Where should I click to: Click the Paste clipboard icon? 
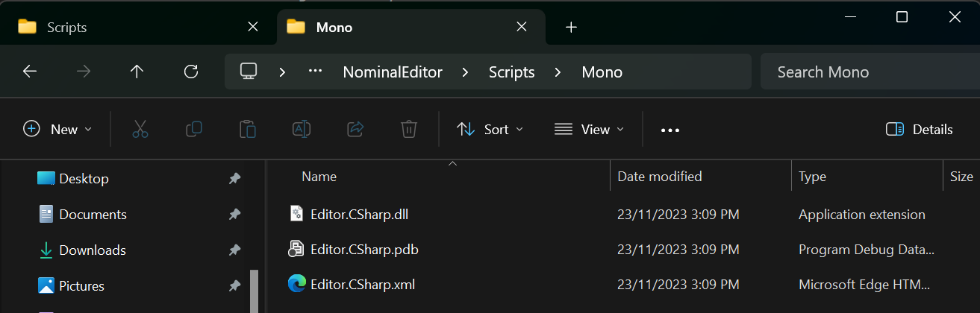pyautogui.click(x=248, y=129)
